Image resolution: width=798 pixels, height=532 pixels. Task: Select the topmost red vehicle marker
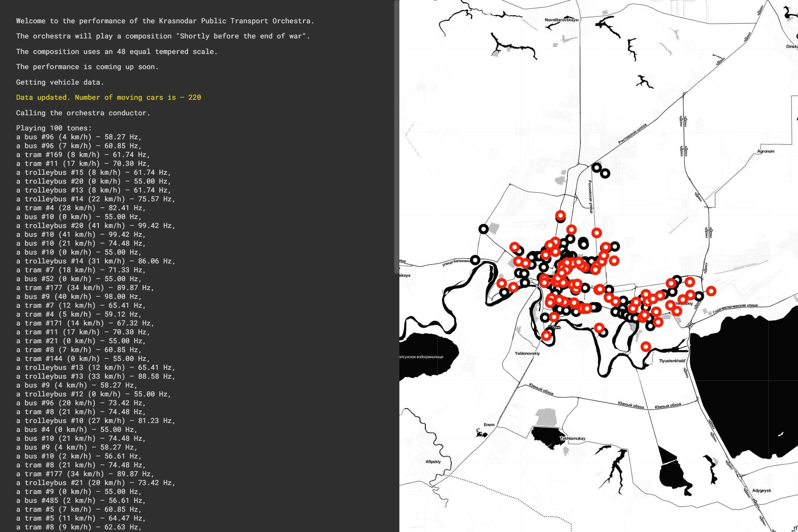coord(560,215)
